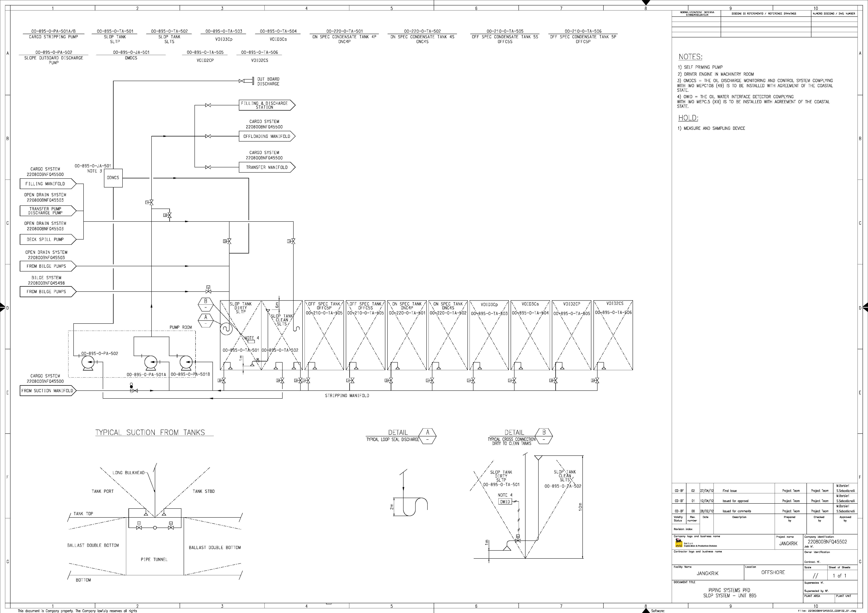868x613 pixels.
Task: Click note '2) DRIVER ENGINE IN MACHINERY ROOM'
Action: (715, 74)
